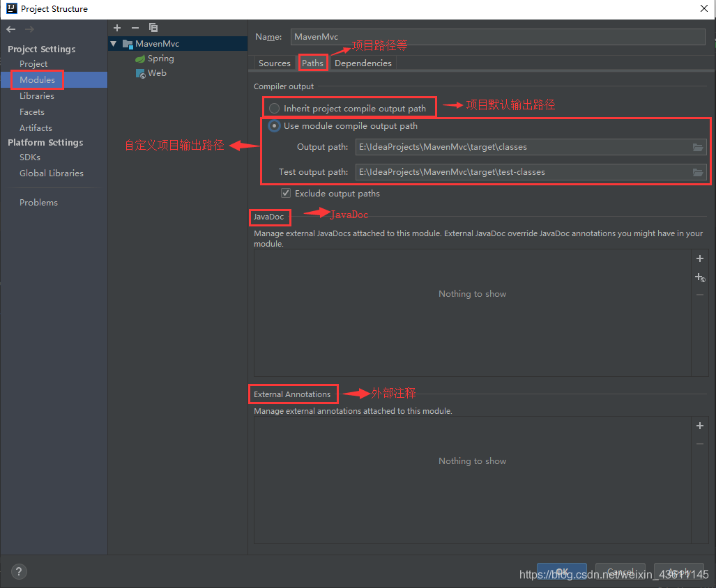Open the Facets settings page

click(x=32, y=111)
